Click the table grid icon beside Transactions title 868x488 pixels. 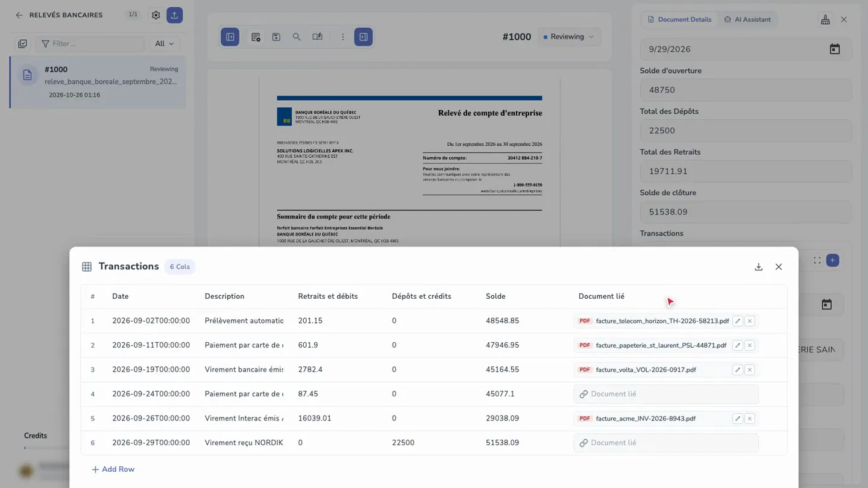(x=87, y=267)
